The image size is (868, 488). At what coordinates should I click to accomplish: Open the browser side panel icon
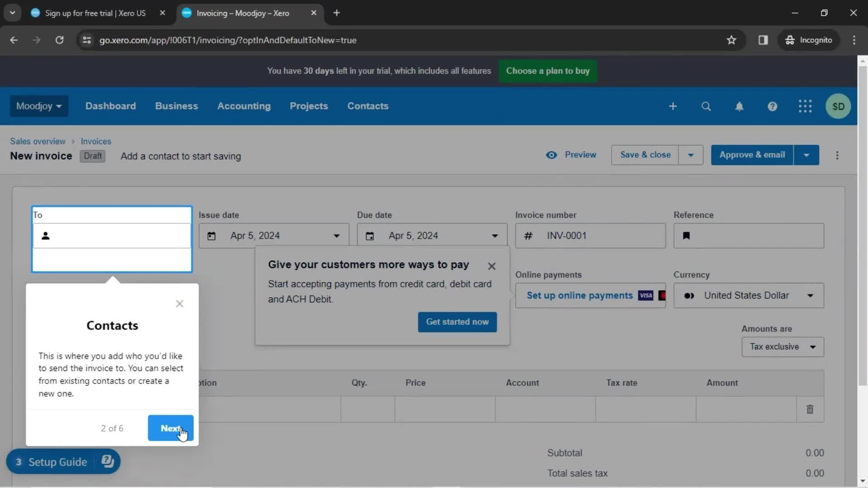(x=763, y=40)
